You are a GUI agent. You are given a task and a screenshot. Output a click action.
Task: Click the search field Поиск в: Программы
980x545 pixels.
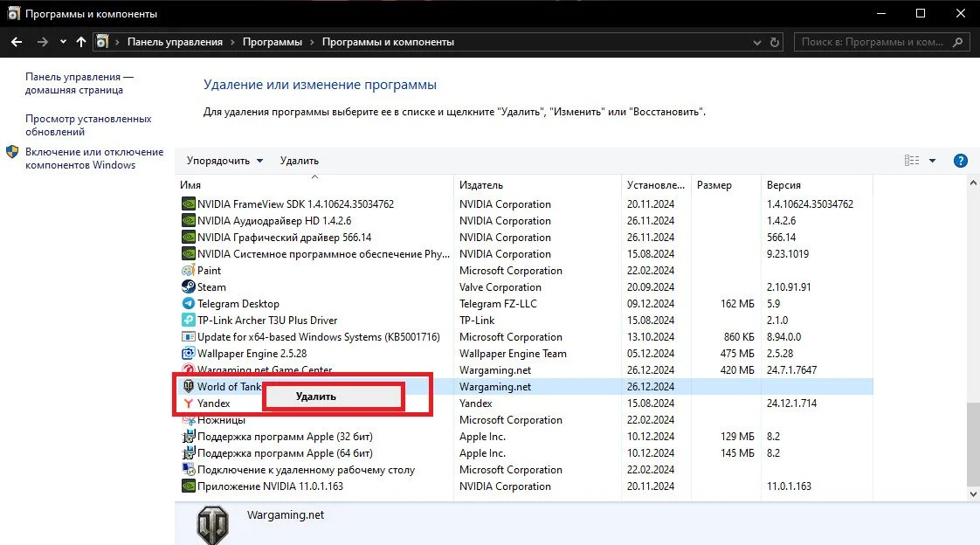[x=873, y=42]
